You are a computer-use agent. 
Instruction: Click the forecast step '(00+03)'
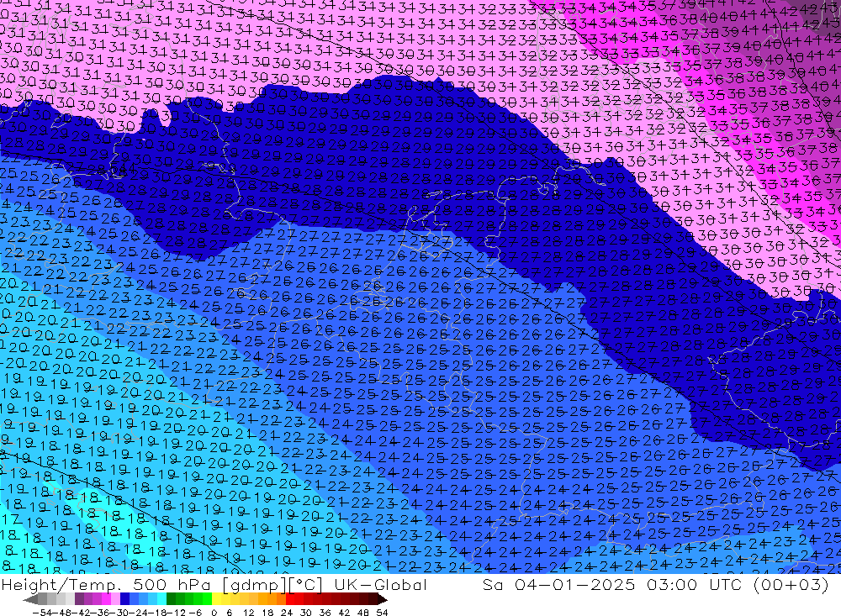coord(791,584)
